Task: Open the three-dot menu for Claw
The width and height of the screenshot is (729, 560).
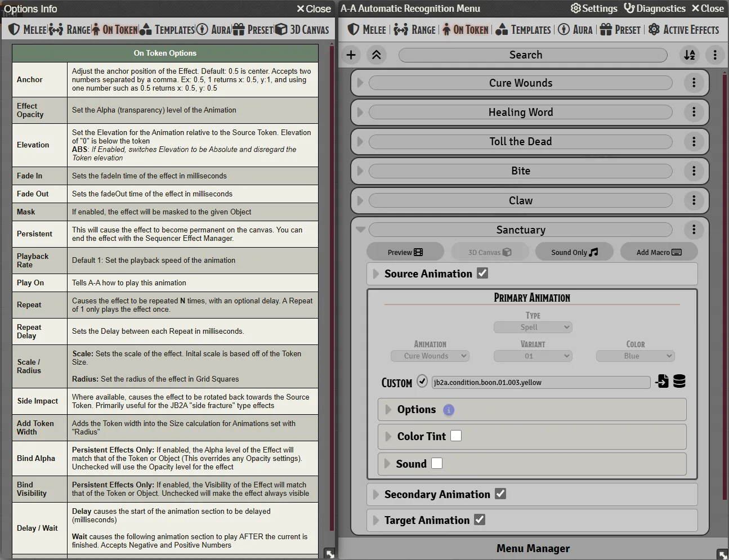Action: coord(694,200)
